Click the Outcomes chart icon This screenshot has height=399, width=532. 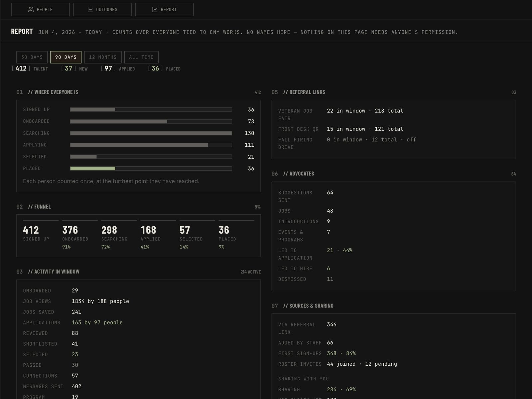[90, 10]
